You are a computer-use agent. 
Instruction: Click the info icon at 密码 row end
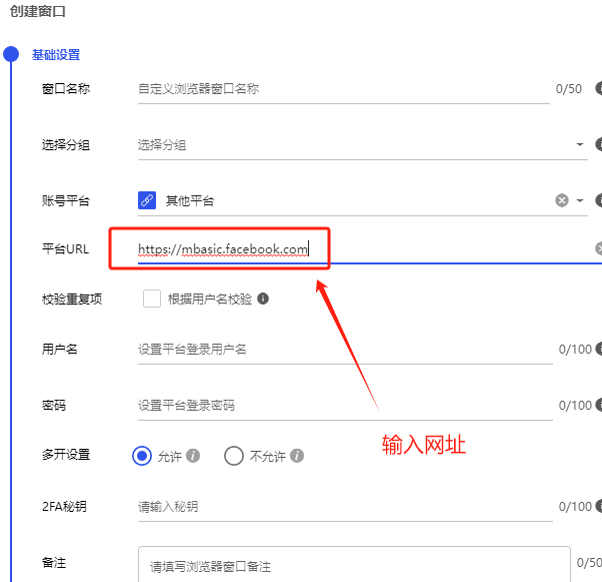[x=599, y=405]
